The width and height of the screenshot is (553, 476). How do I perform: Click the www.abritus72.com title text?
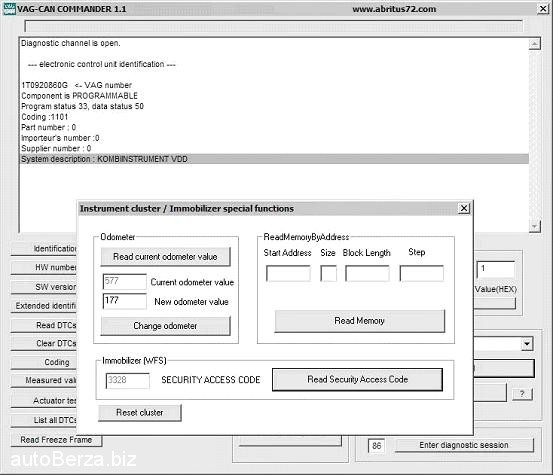[394, 9]
